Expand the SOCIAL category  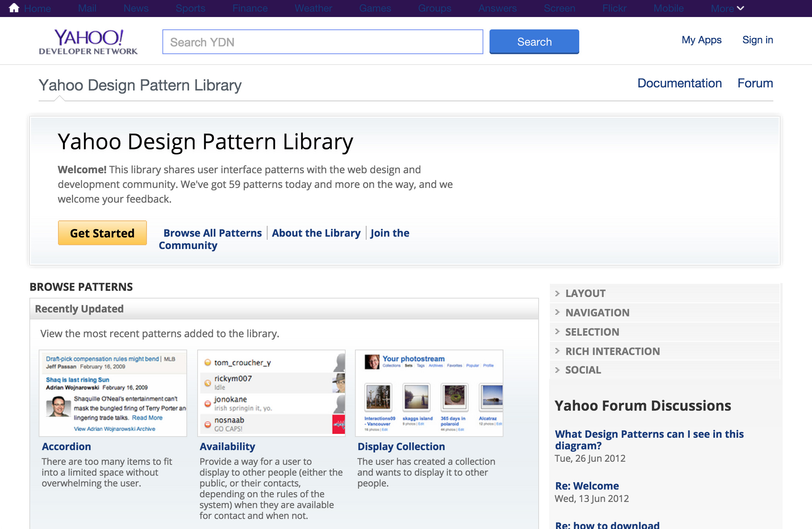coord(583,370)
